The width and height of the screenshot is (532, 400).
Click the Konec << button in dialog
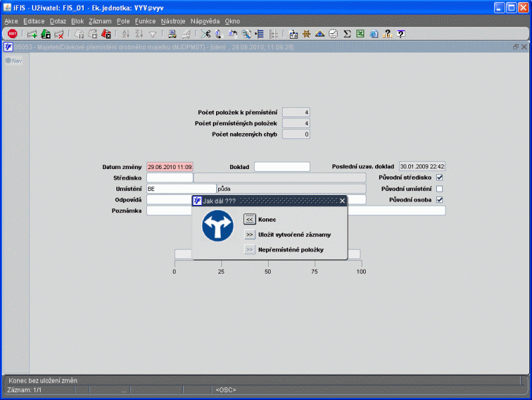pyautogui.click(x=249, y=220)
